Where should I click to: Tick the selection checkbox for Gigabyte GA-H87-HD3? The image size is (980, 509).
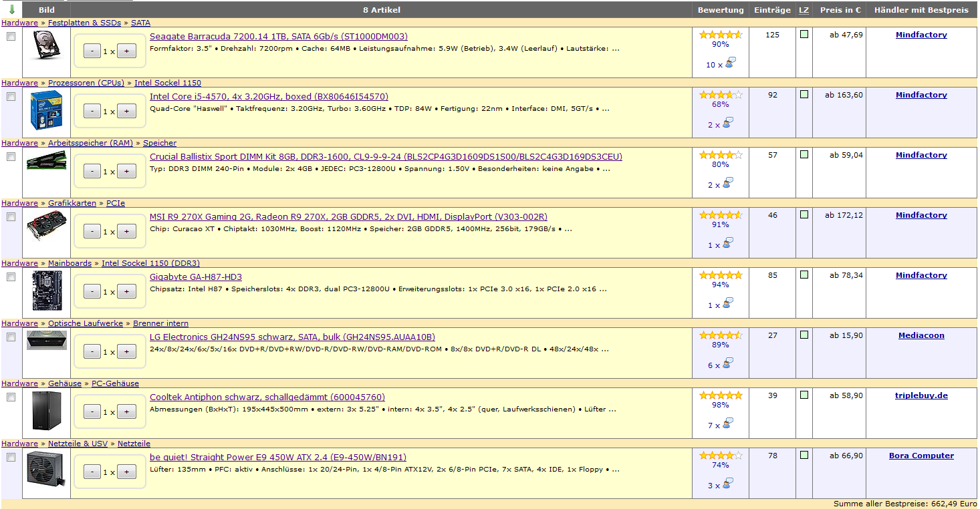coord(11,277)
